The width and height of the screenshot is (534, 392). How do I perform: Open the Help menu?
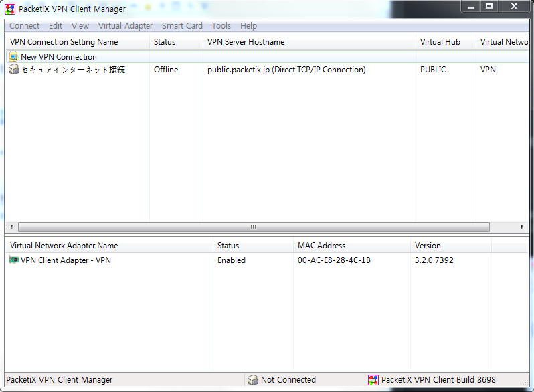tap(249, 26)
